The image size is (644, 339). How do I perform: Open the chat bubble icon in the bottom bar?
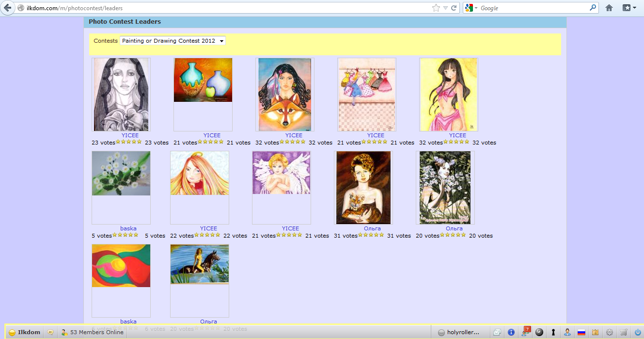point(50,332)
